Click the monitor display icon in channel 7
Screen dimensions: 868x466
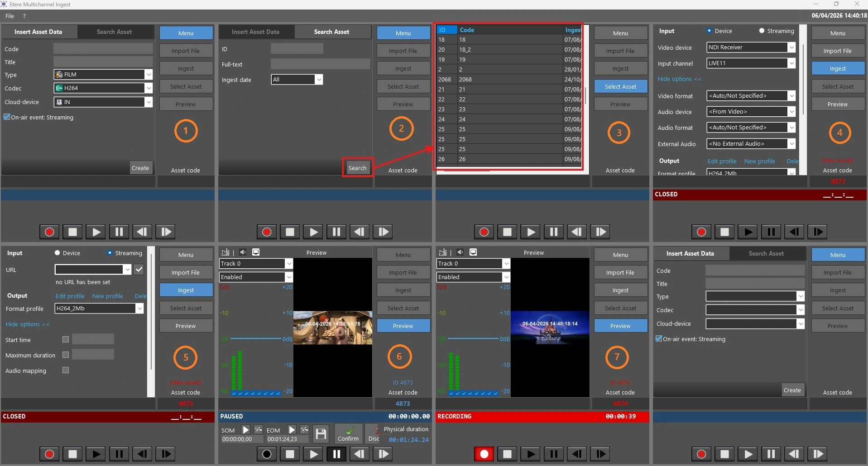(x=473, y=252)
